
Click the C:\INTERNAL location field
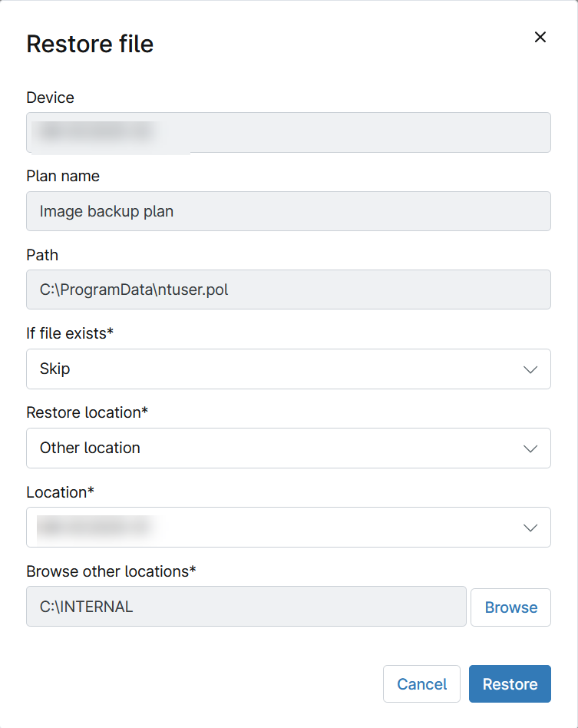pos(246,607)
